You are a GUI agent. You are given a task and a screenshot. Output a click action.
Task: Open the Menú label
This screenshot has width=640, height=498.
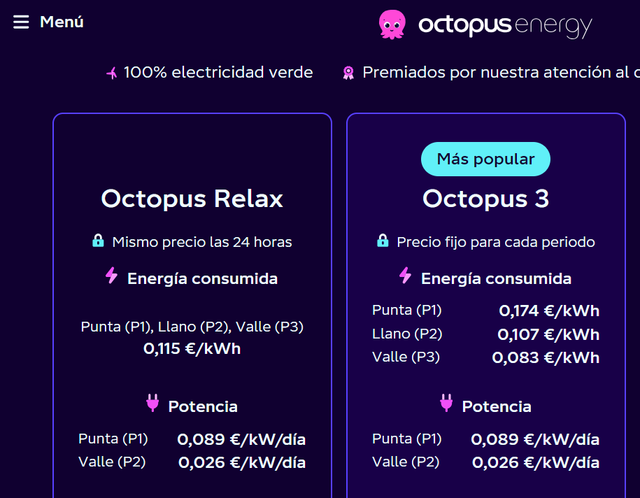click(62, 22)
